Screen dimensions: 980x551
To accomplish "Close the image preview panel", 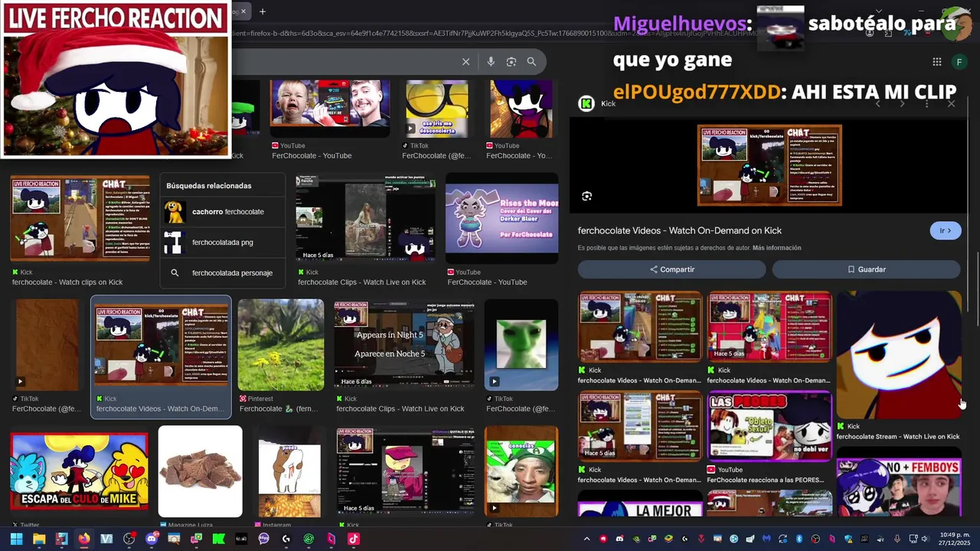I will 952,104.
